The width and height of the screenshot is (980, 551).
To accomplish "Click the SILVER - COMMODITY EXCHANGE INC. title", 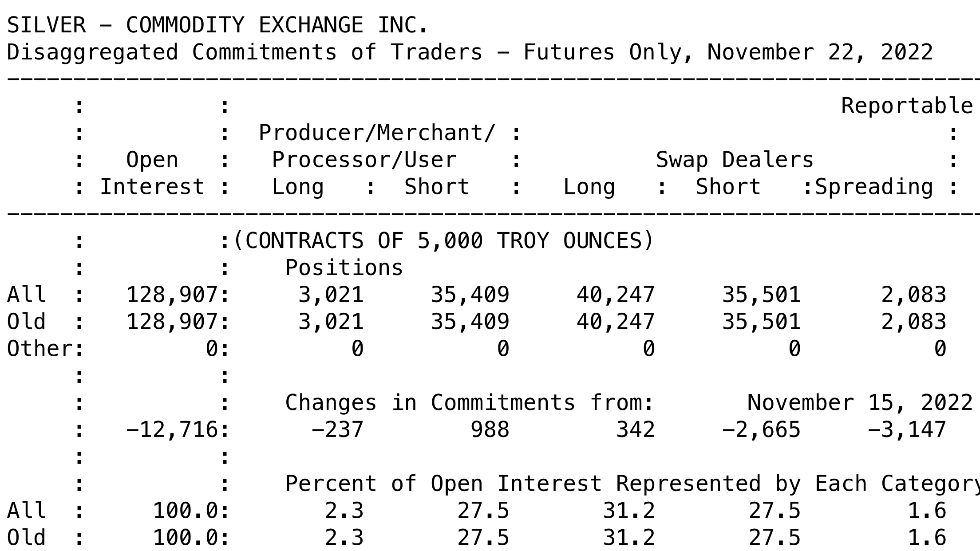I will coord(217,25).
